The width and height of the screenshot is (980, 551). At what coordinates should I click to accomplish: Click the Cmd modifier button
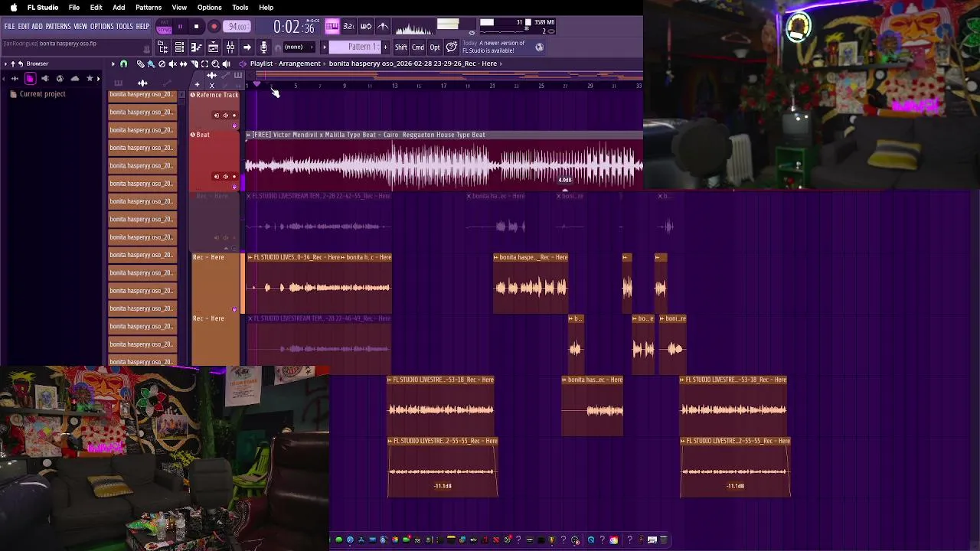418,47
